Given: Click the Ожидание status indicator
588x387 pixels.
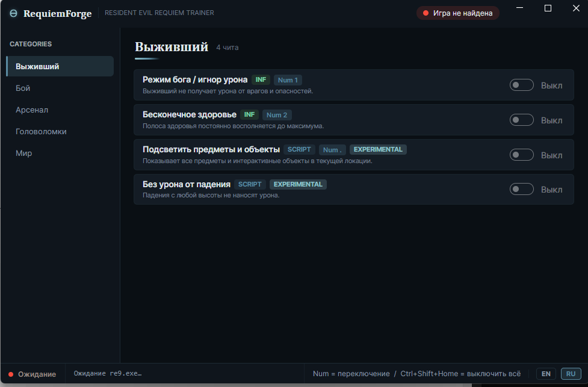Looking at the screenshot, I should (32, 374).
